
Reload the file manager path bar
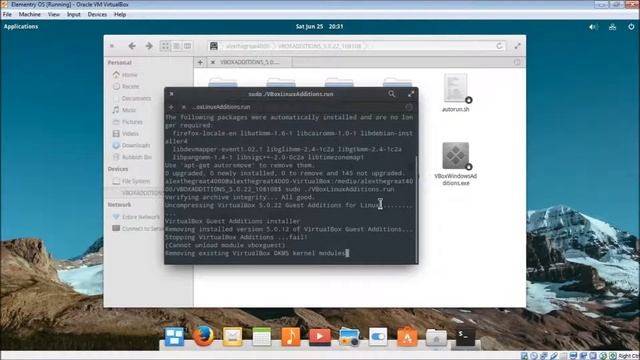click(499, 46)
